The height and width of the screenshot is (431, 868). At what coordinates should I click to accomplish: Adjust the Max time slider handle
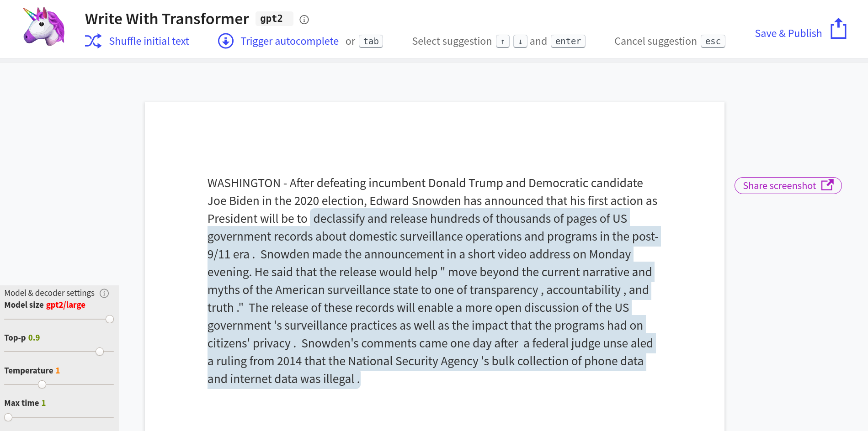[x=8, y=417]
